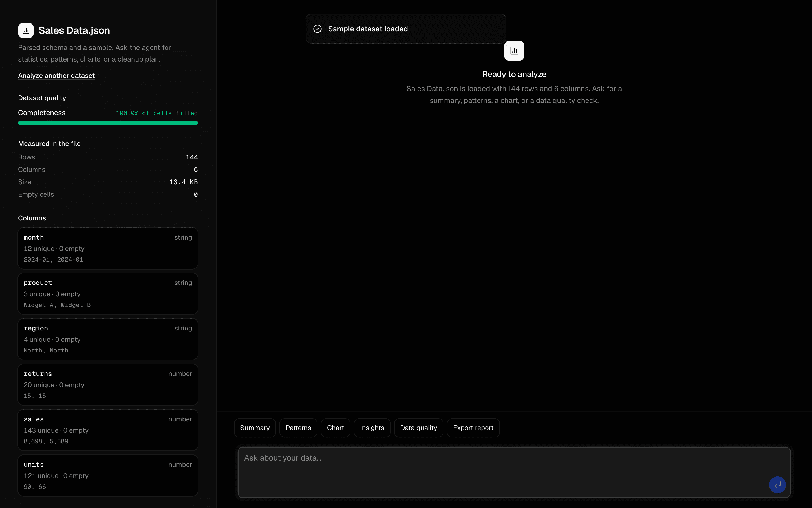Screen dimensions: 812x508
Task: Click the Summary quick action
Action: tap(255, 428)
